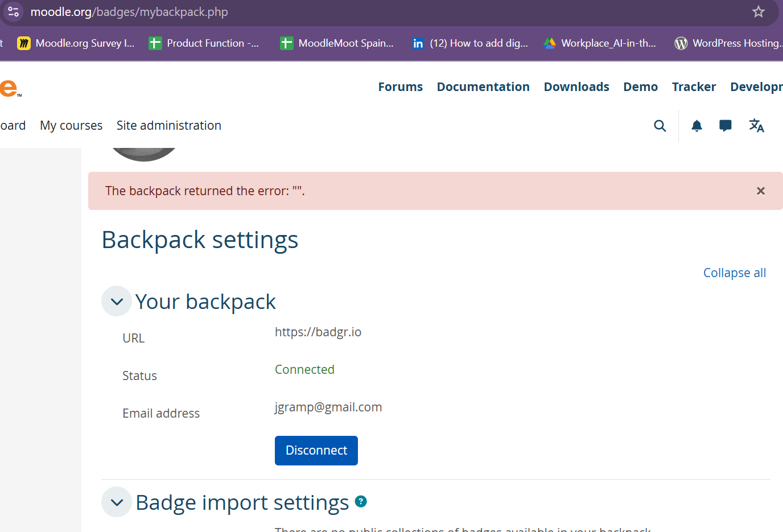Click the Collapse all link
Image resolution: width=783 pixels, height=532 pixels.
(x=735, y=273)
